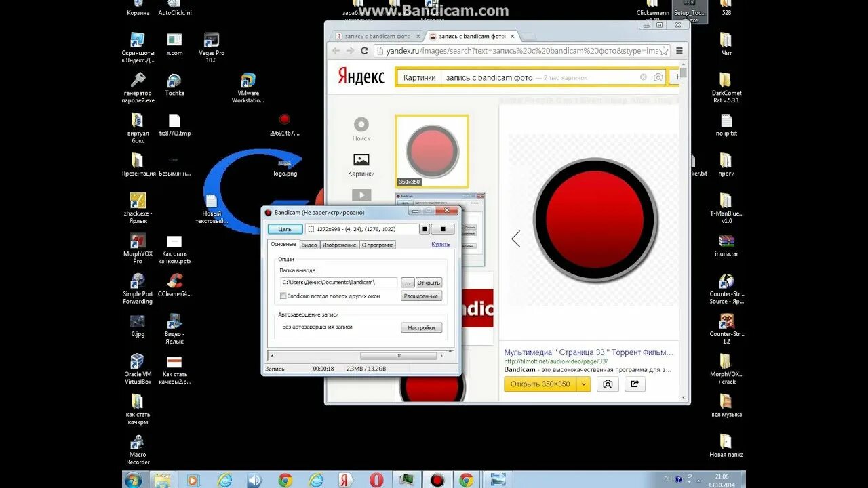Open the Настройки auto-complete settings

pos(421,327)
